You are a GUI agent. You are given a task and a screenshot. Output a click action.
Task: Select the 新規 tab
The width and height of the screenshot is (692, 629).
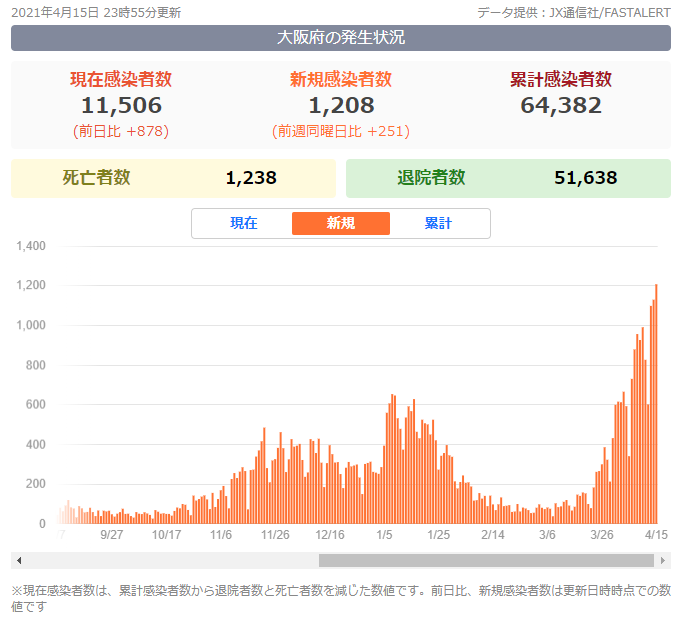click(340, 223)
